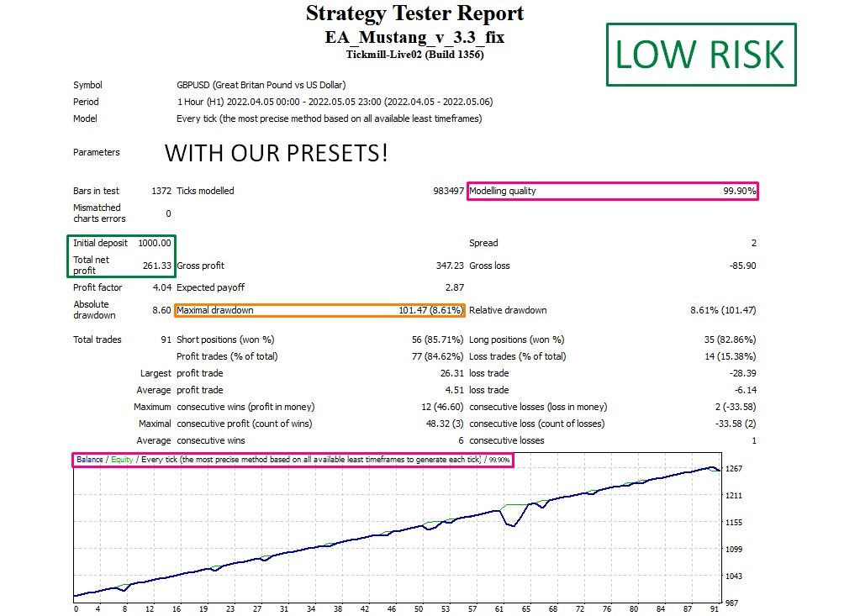Viewport: 860px width, 616px height.
Task: Click the Modelling quality 99.90% value
Action: [x=739, y=191]
